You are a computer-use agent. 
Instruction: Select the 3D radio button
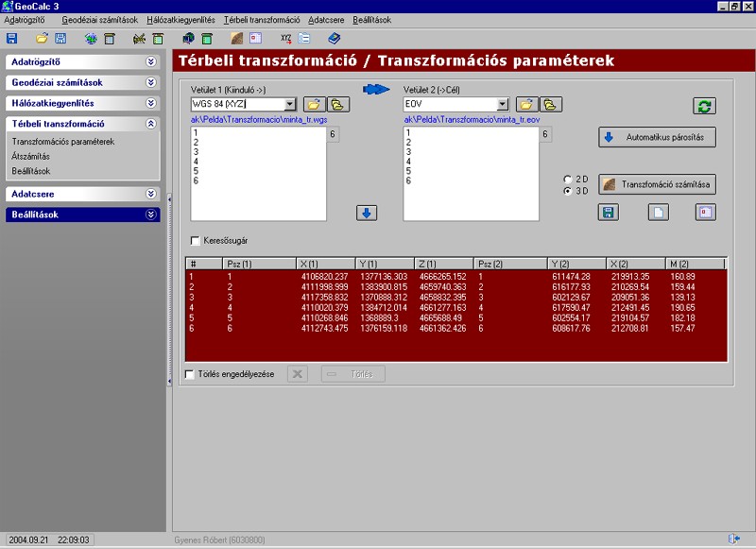click(568, 191)
